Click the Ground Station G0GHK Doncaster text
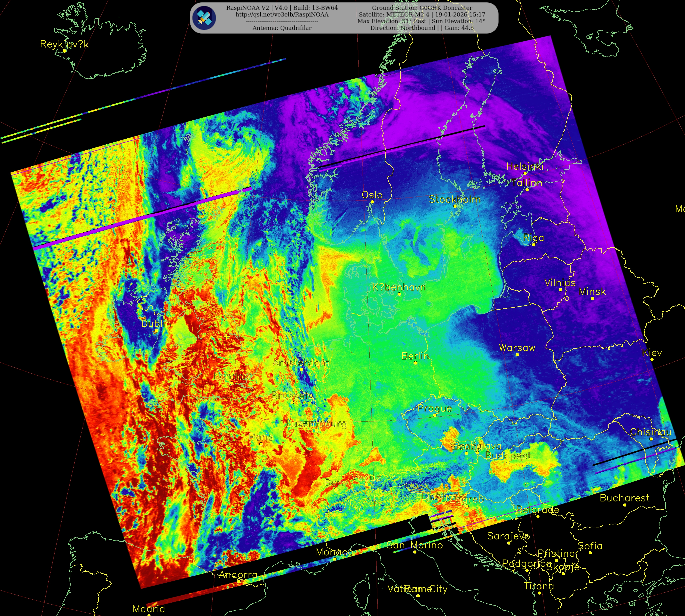The image size is (685, 616). (422, 8)
